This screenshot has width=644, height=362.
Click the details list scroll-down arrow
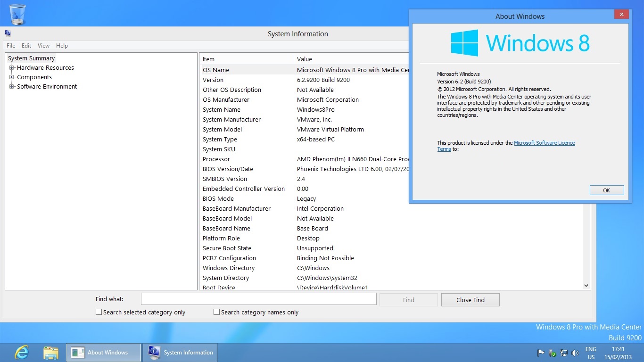point(586,285)
